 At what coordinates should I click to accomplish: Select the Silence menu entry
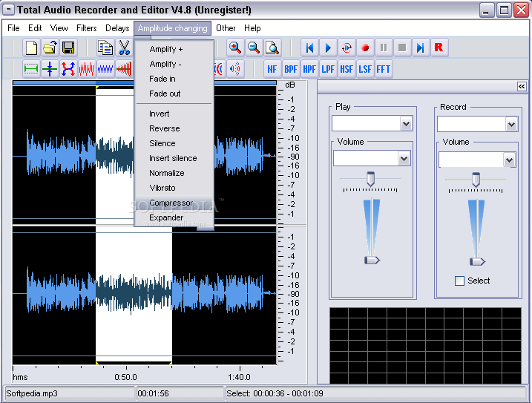[174, 143]
